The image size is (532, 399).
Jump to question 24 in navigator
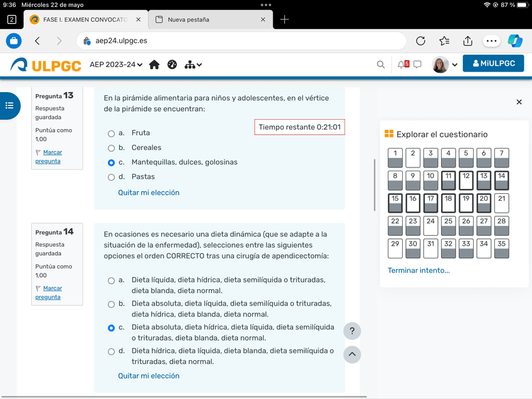pyautogui.click(x=430, y=225)
